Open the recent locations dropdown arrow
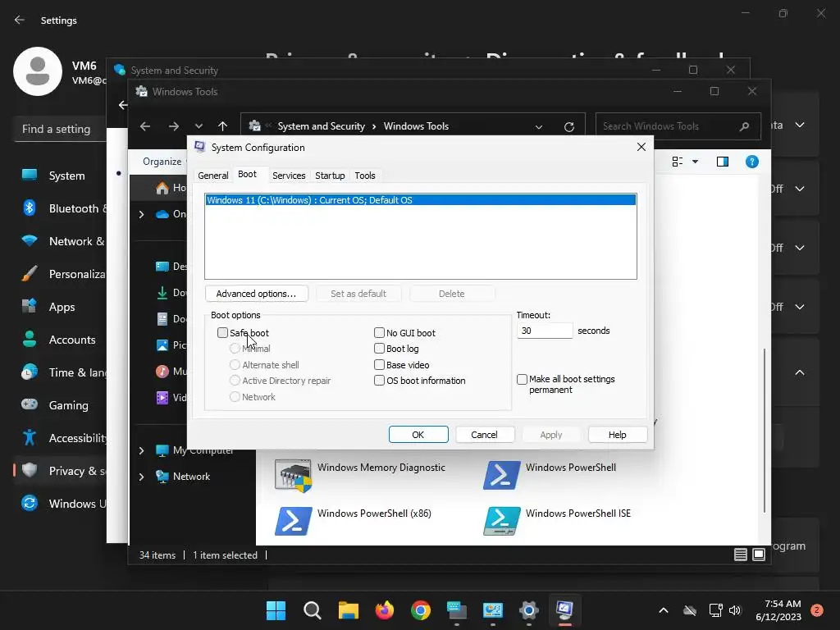The width and height of the screenshot is (840, 630). click(x=199, y=126)
